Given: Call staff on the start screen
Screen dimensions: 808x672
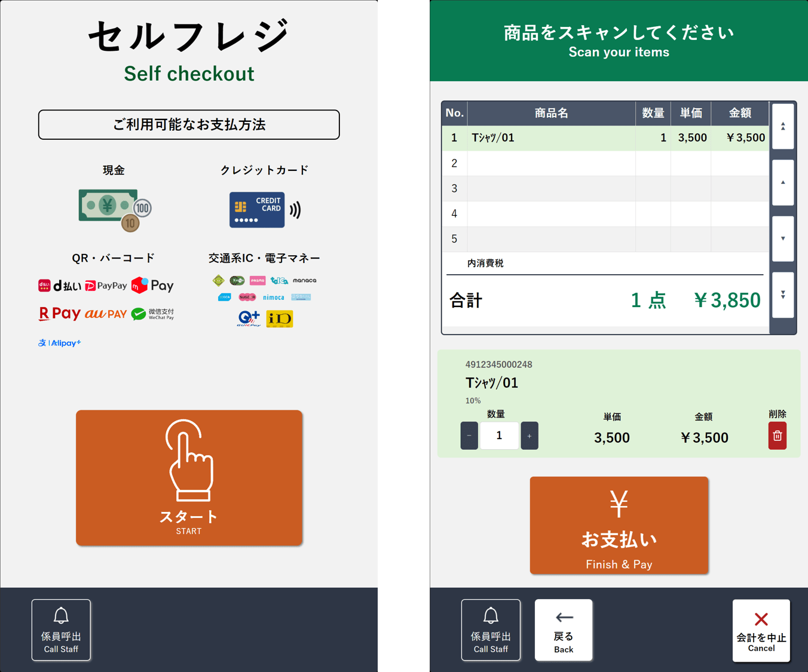Looking at the screenshot, I should pyautogui.click(x=61, y=630).
